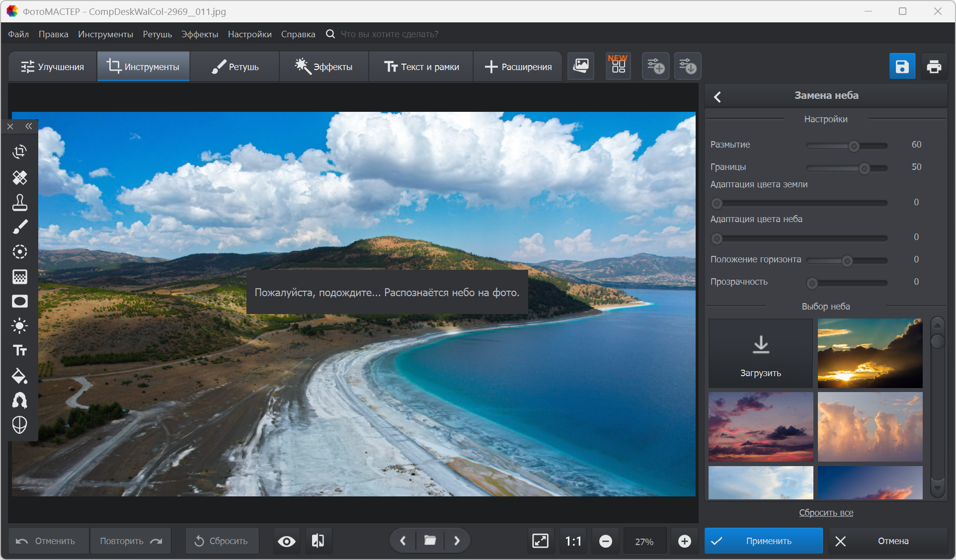Toggle before/after split comparison view
The image size is (956, 560).
point(318,541)
